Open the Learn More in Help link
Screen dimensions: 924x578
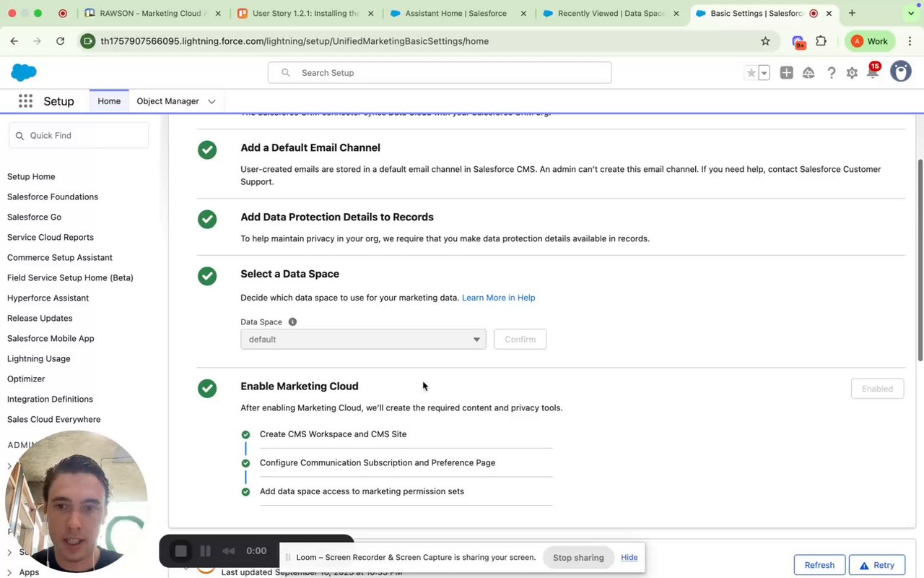tap(498, 298)
